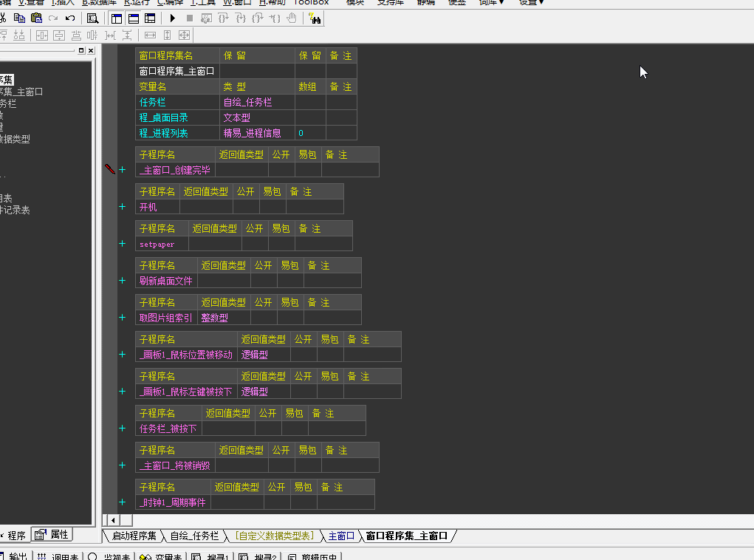The image size is (754, 560).
Task: Open the binoculars search help icon
Action: point(315,18)
